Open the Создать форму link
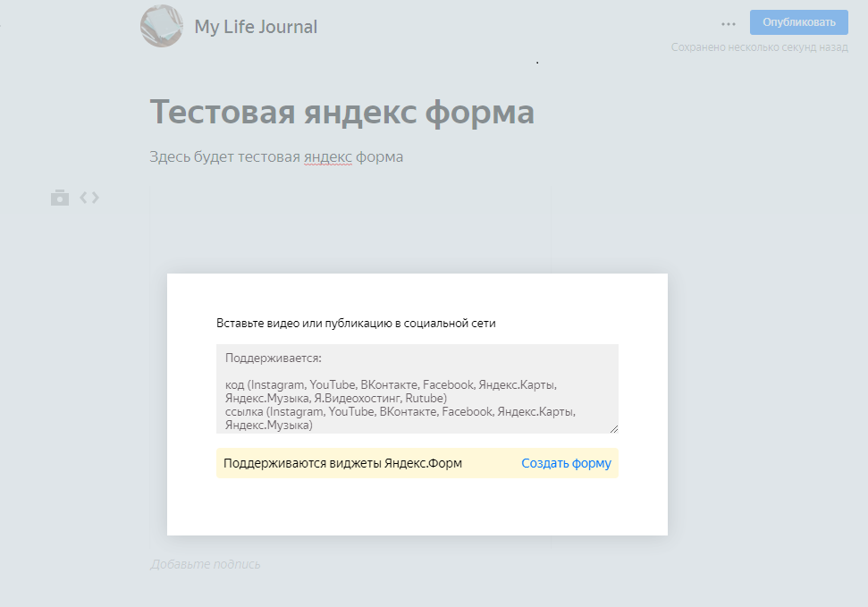The image size is (868, 607). (566, 463)
